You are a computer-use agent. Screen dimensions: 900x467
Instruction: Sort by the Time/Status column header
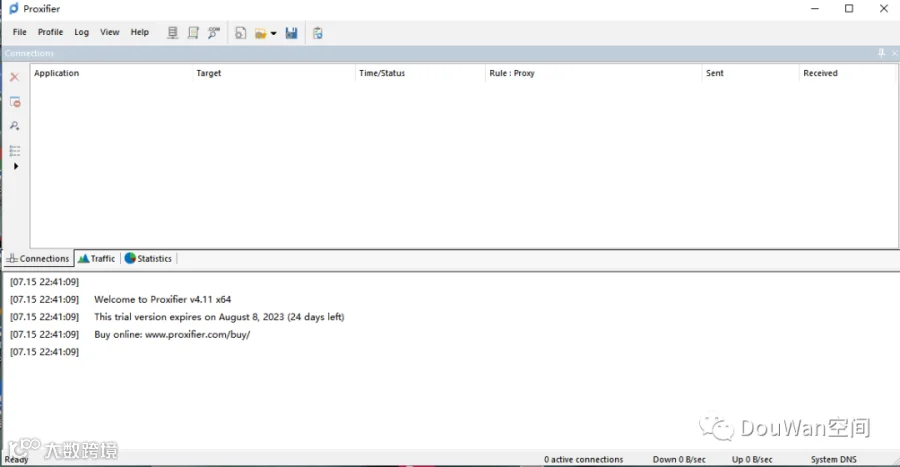pos(420,73)
